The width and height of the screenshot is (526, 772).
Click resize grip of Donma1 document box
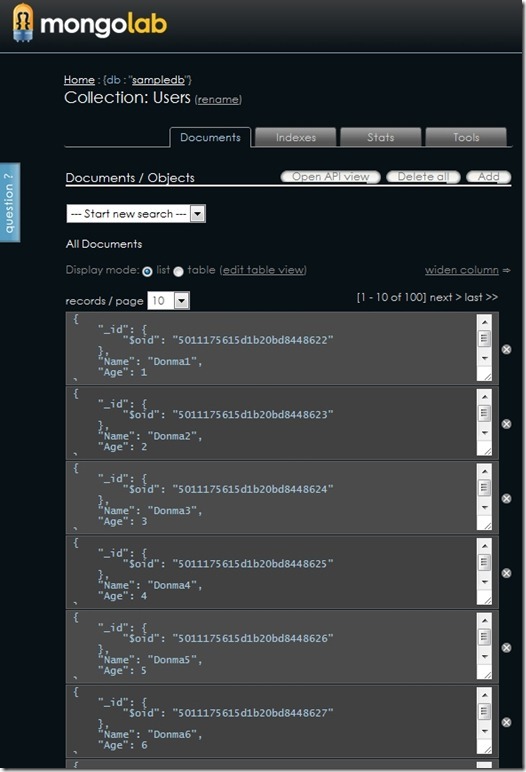click(x=487, y=377)
